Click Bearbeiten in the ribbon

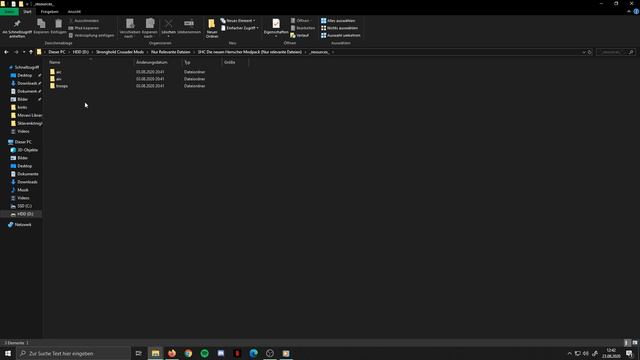point(302,28)
